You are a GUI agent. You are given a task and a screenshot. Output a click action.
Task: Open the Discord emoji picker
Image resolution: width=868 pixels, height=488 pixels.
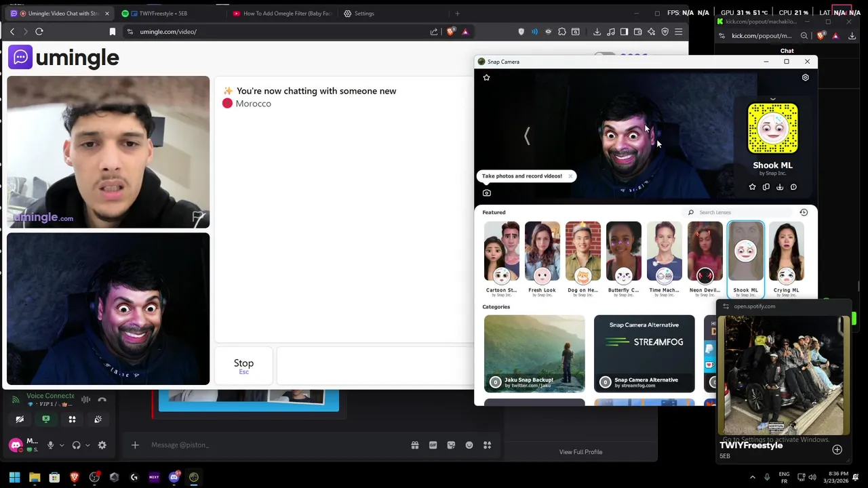pos(469,445)
